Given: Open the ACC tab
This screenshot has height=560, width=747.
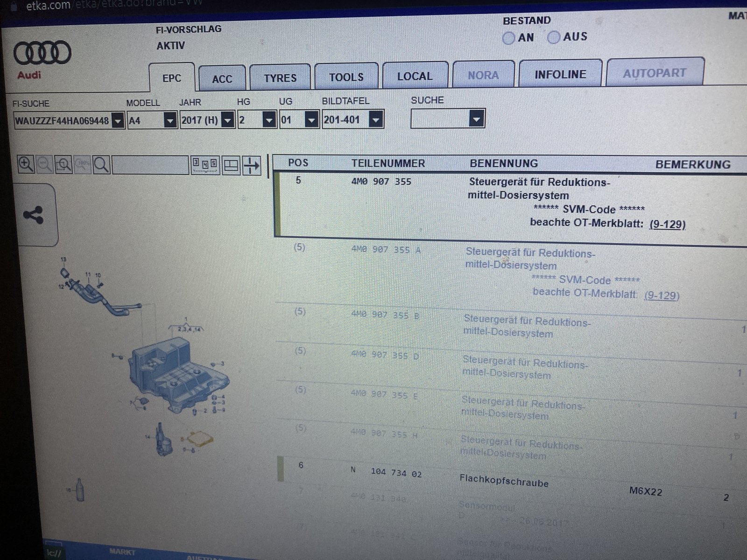Looking at the screenshot, I should click(x=222, y=79).
